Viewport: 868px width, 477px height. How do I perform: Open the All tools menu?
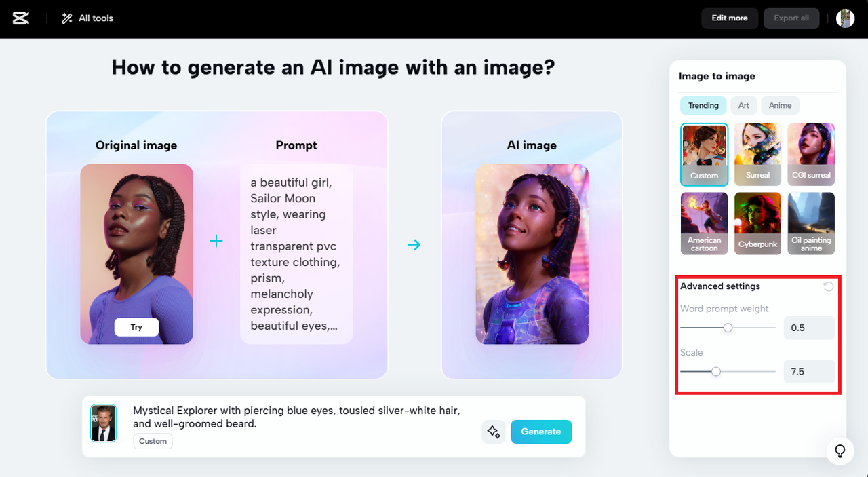[87, 18]
